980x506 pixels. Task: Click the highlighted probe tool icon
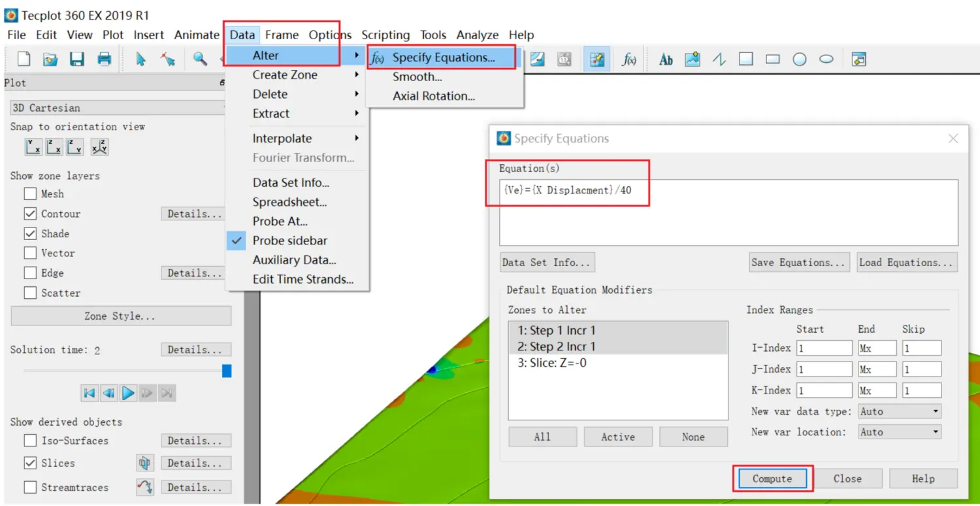pos(597,59)
